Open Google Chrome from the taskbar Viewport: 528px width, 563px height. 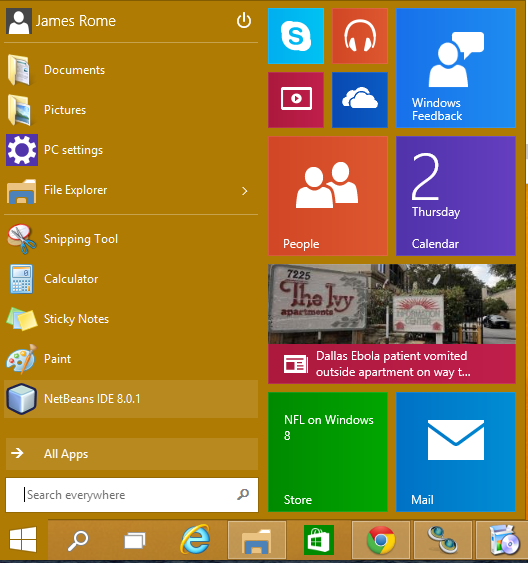click(x=381, y=540)
